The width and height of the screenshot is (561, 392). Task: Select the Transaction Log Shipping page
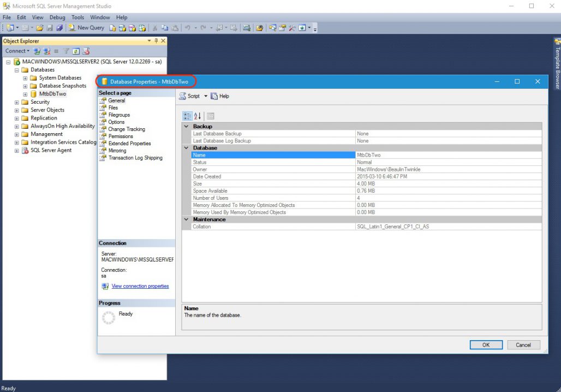coord(135,158)
